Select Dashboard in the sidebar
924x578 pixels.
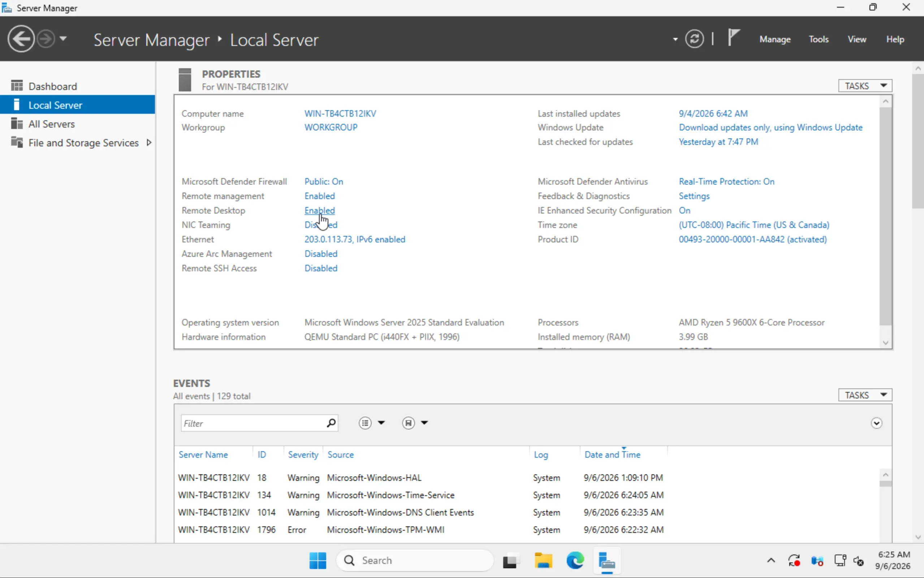tap(78, 86)
